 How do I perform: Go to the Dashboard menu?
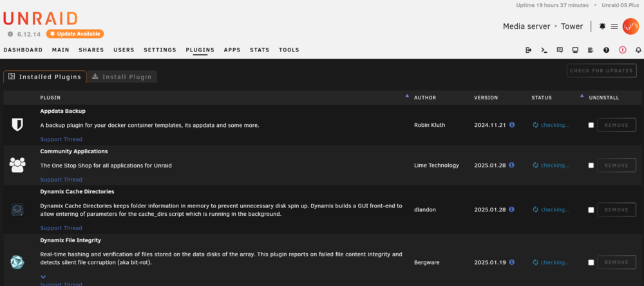23,50
